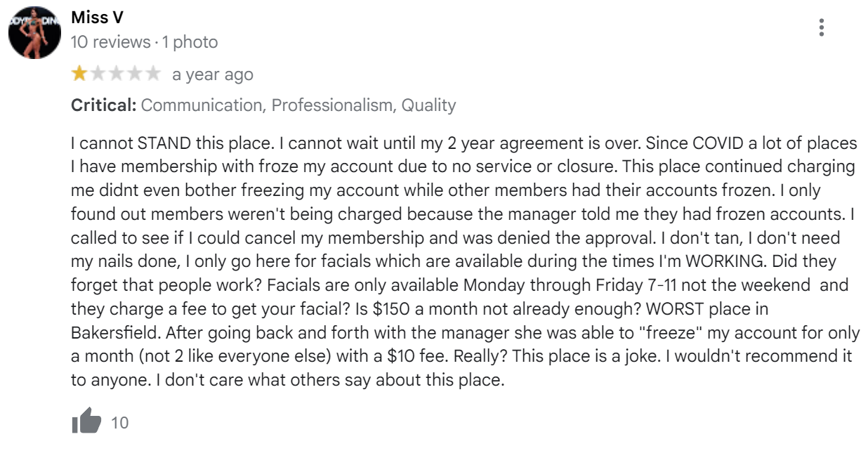Click the third gray rating star
The height and width of the screenshot is (451, 868).
coord(117,74)
